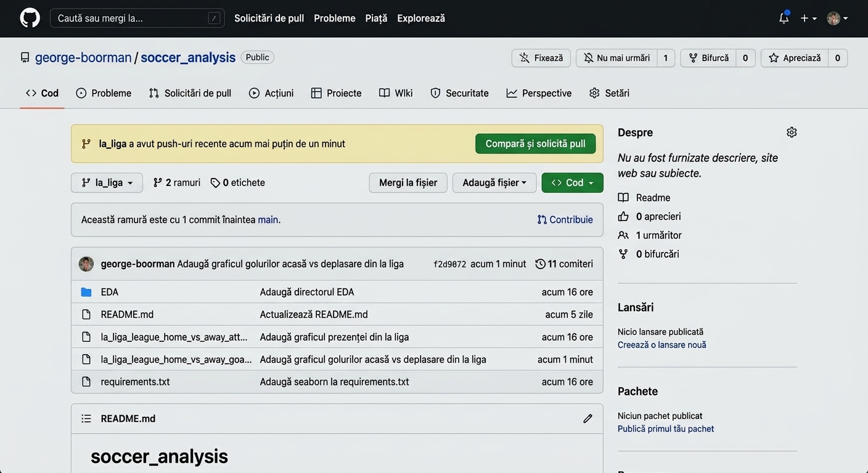Open Solicitări de pull in top navigation

tap(269, 18)
